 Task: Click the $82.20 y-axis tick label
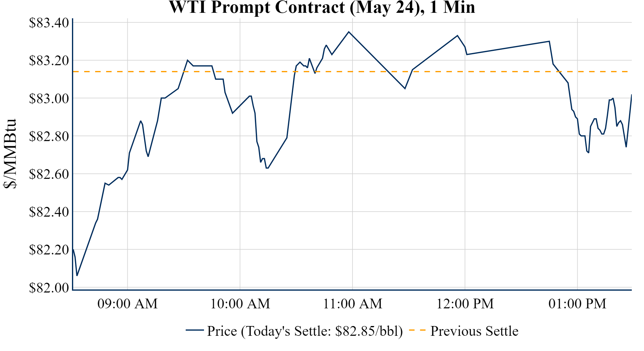tap(49, 250)
